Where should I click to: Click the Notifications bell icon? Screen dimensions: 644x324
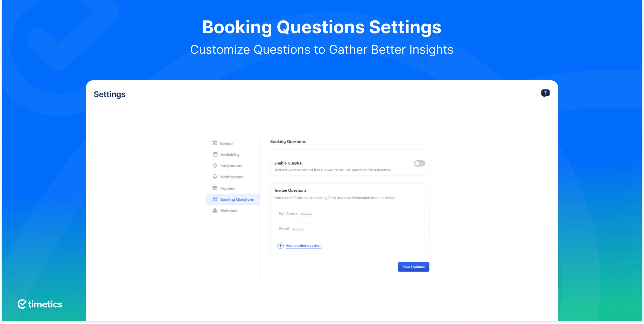coord(215,176)
